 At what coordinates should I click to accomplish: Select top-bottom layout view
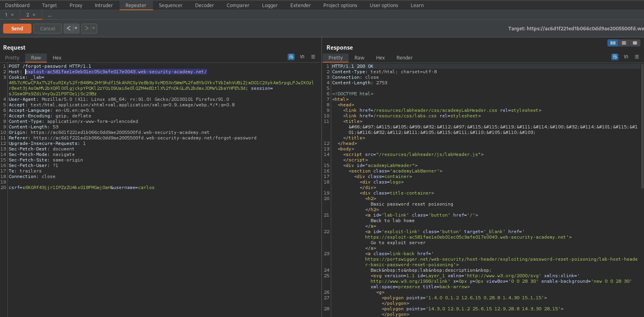(624, 43)
